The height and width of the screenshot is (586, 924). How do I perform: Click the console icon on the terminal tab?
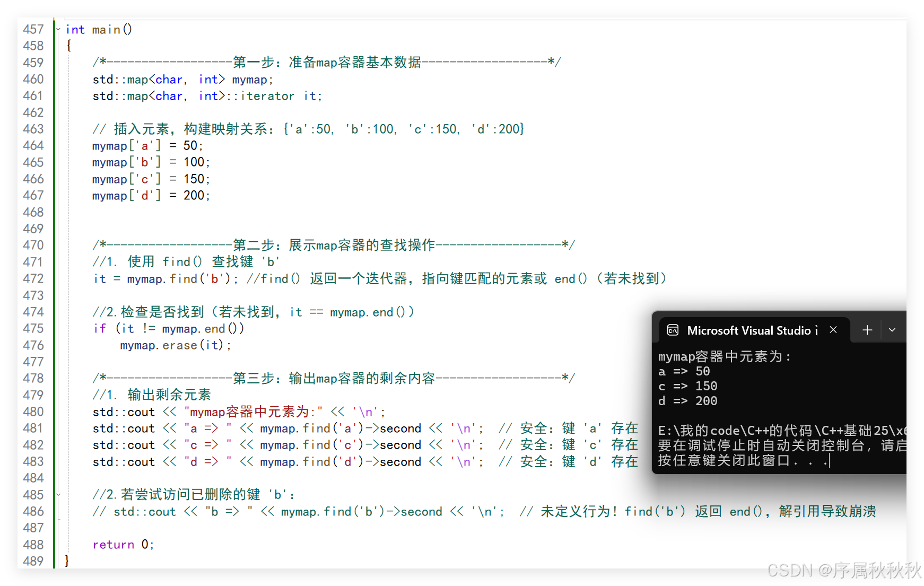tap(673, 330)
